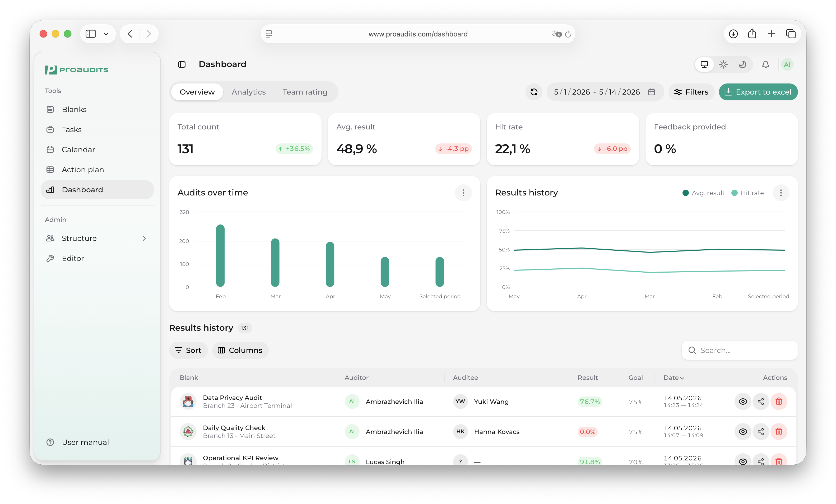Open Action plan in the sidebar
The width and height of the screenshot is (836, 504).
click(97, 170)
